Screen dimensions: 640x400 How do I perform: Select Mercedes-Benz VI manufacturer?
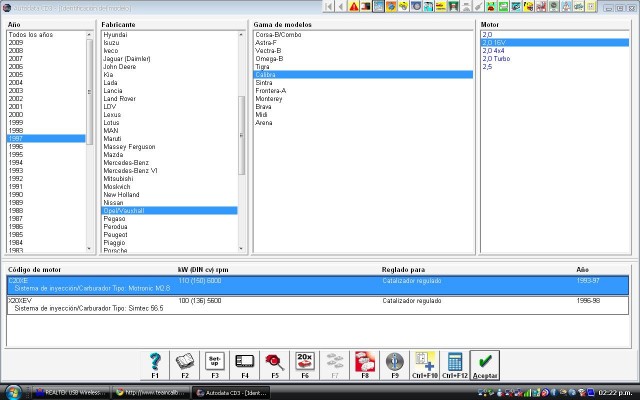(169, 171)
